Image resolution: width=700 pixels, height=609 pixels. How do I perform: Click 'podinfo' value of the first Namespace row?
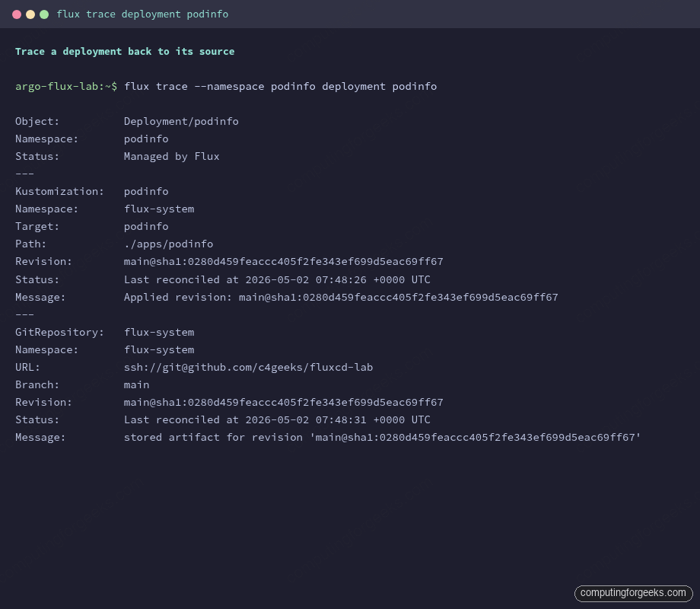[x=146, y=139]
